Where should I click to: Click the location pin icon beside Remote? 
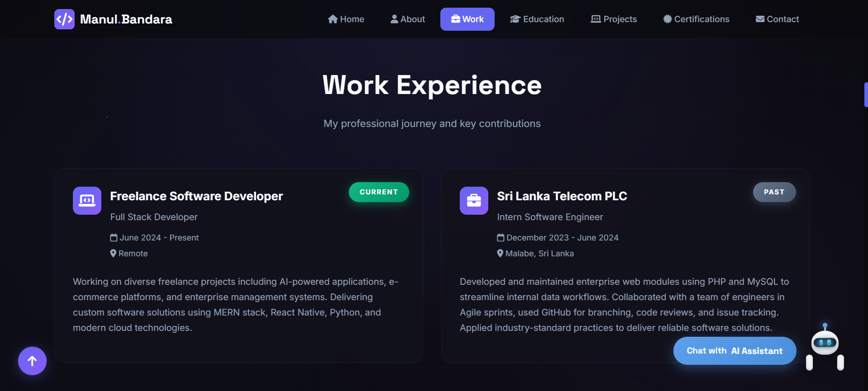pyautogui.click(x=113, y=253)
